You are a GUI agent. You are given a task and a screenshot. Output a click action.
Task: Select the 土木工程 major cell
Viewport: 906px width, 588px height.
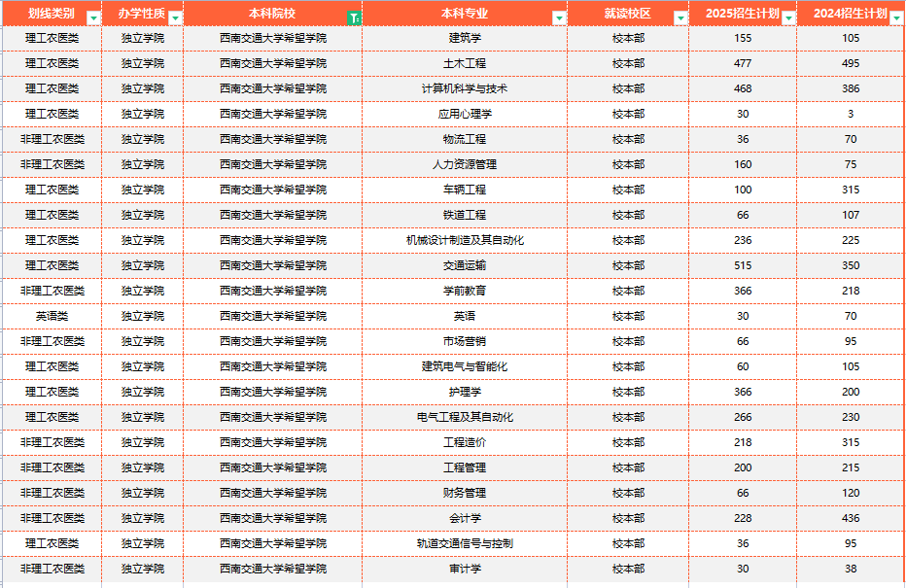tap(465, 63)
